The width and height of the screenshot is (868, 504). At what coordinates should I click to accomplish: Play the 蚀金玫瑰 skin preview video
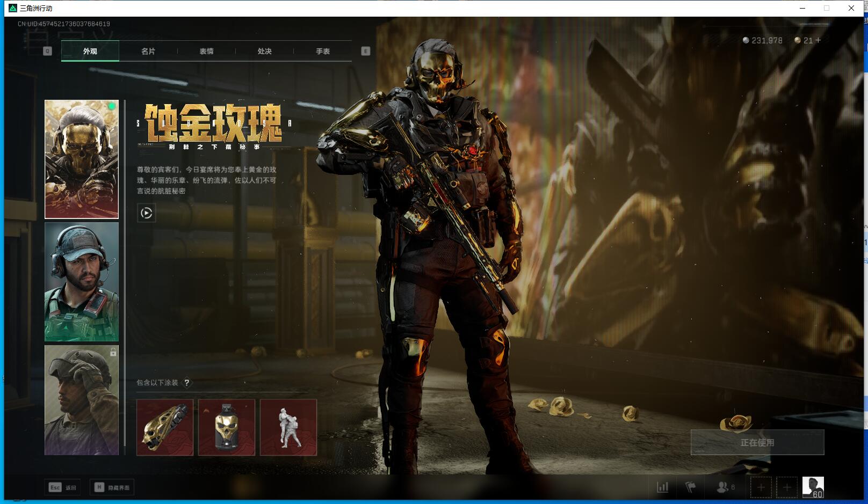click(147, 213)
